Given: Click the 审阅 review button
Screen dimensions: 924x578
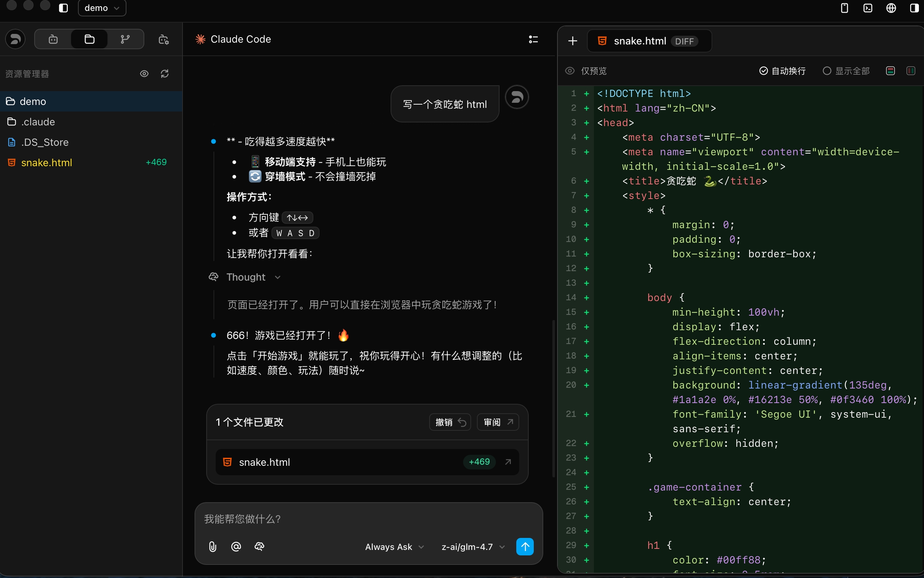Looking at the screenshot, I should pos(498,422).
